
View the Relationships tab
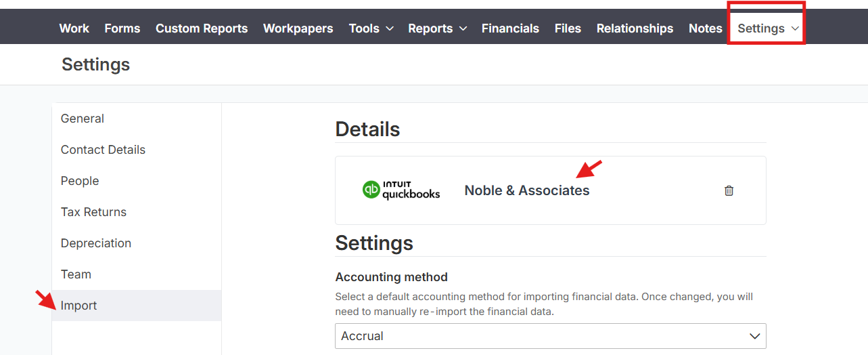point(635,28)
